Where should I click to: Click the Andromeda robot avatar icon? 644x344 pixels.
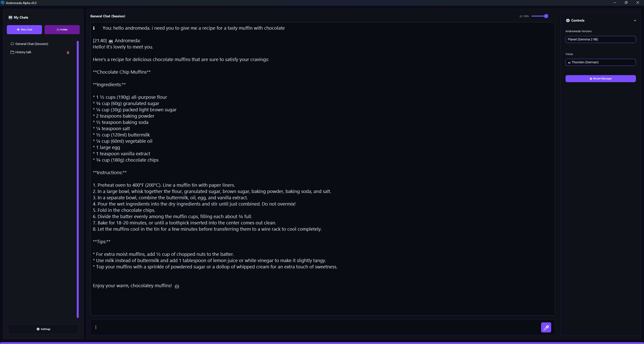pyautogui.click(x=111, y=41)
